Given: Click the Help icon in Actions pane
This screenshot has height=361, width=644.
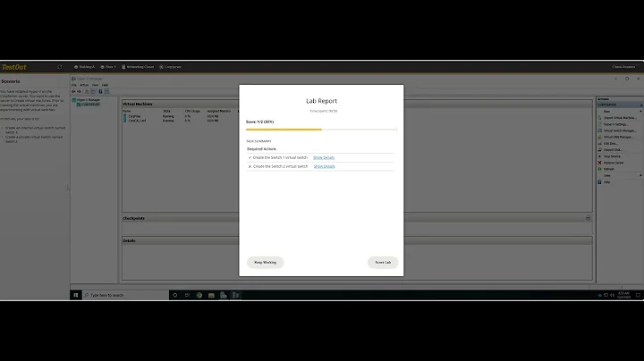Looking at the screenshot, I should (599, 182).
